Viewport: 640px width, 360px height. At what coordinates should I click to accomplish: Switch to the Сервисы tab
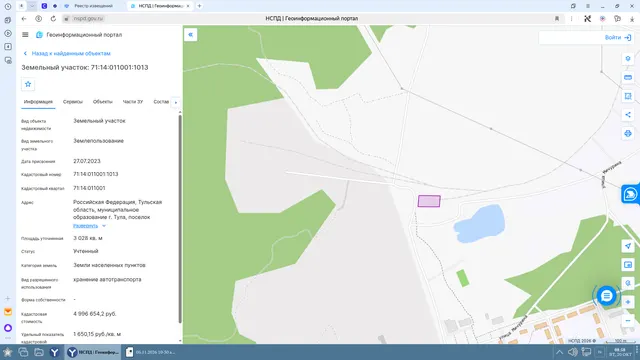[x=73, y=102]
